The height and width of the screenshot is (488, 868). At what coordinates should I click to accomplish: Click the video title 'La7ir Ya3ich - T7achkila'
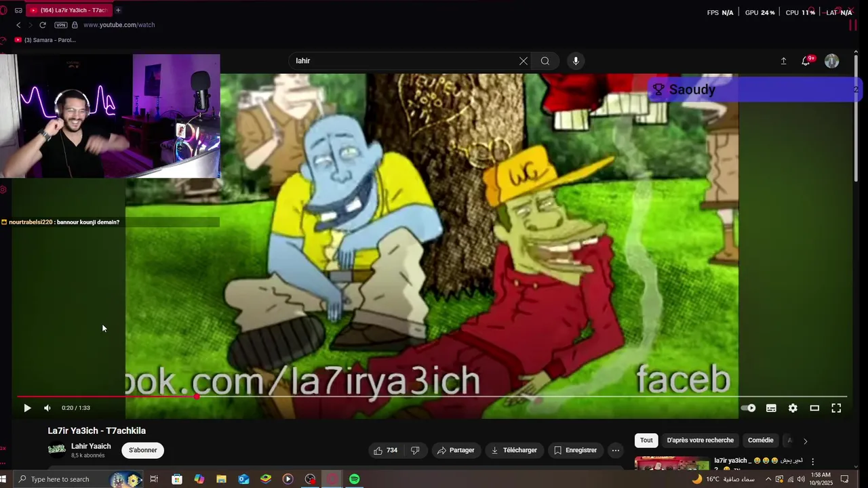point(96,430)
